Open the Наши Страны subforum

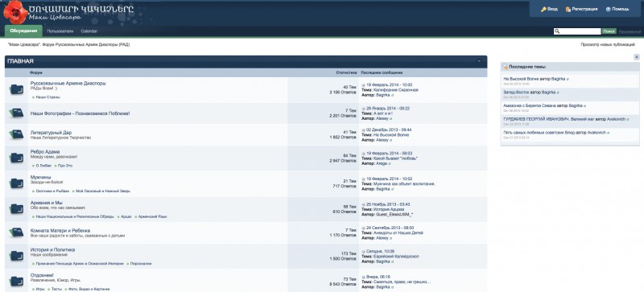click(x=47, y=97)
